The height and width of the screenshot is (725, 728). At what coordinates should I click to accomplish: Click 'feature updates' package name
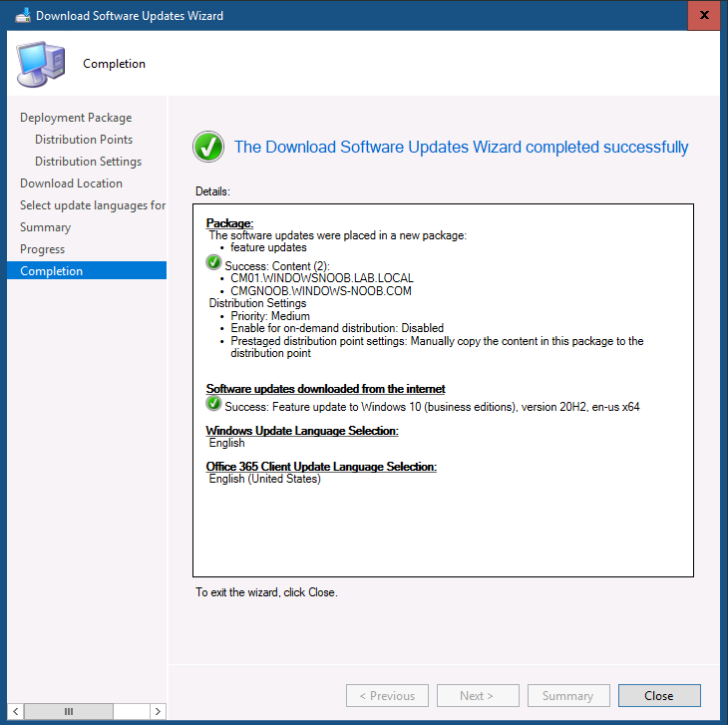pyautogui.click(x=268, y=247)
